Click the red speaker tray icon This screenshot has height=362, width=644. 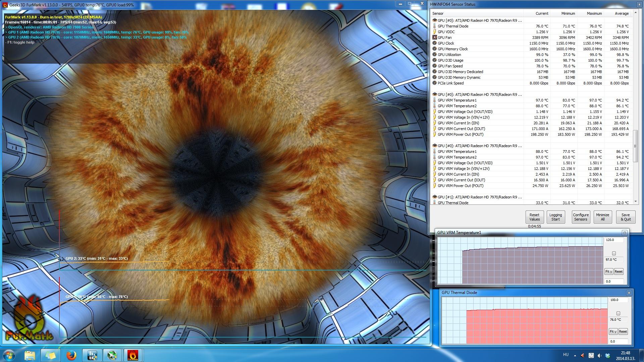[583, 355]
